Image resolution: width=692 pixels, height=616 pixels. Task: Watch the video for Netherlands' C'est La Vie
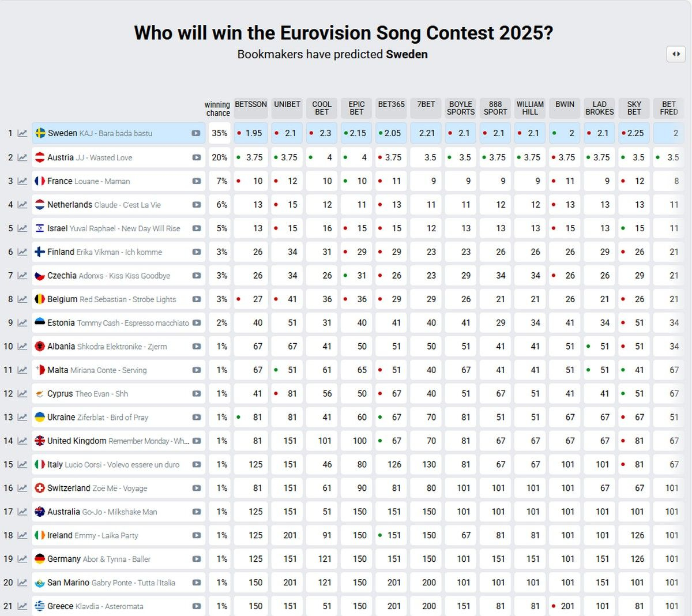tap(197, 205)
